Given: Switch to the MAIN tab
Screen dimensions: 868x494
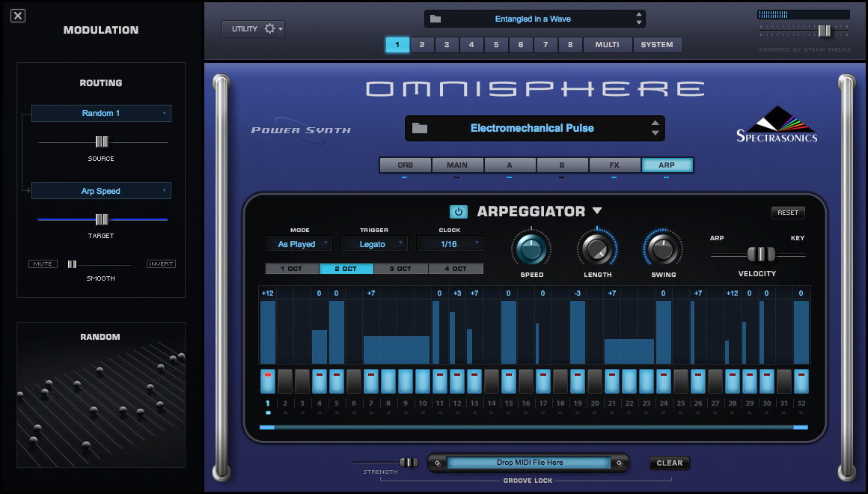Looking at the screenshot, I should coord(457,165).
